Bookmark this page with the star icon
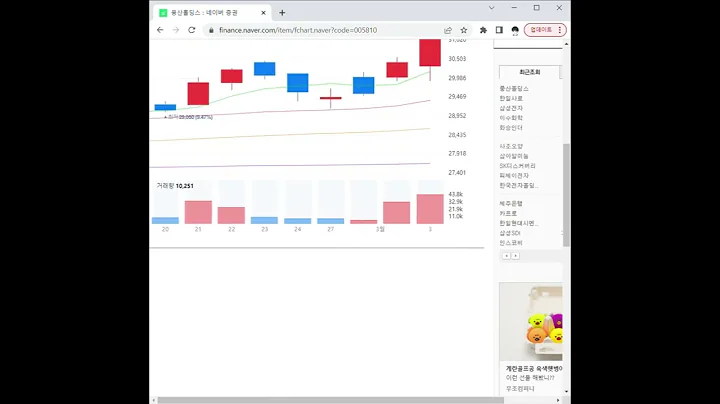The image size is (720, 404). pos(464,30)
